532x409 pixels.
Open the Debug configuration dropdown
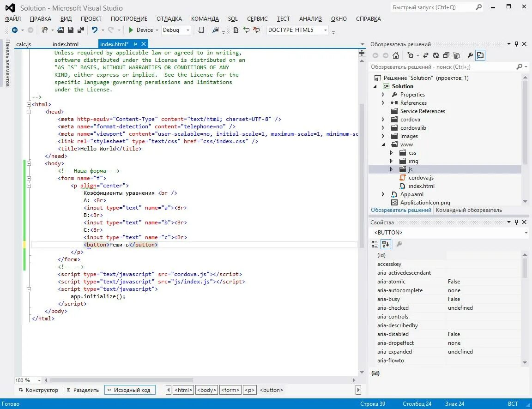187,30
